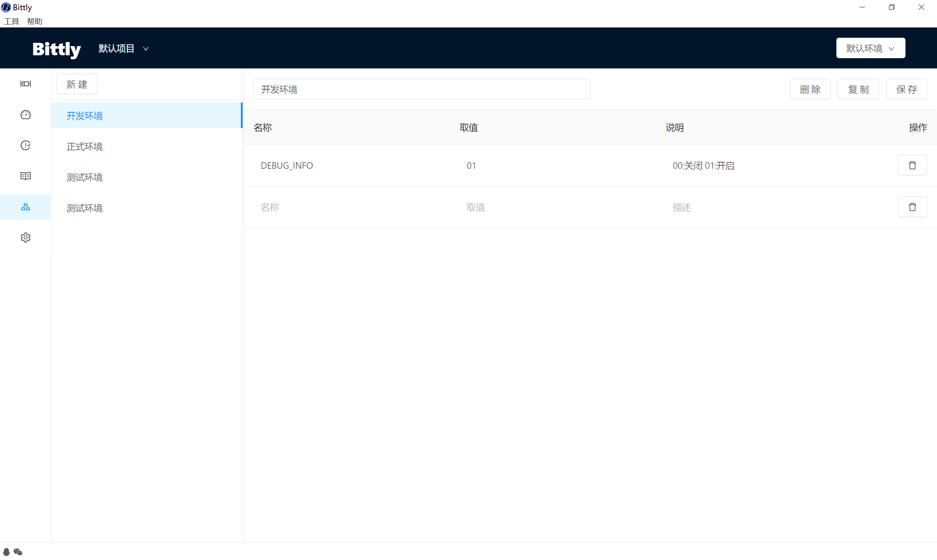Focus the environment name field 开发环境

click(422, 89)
